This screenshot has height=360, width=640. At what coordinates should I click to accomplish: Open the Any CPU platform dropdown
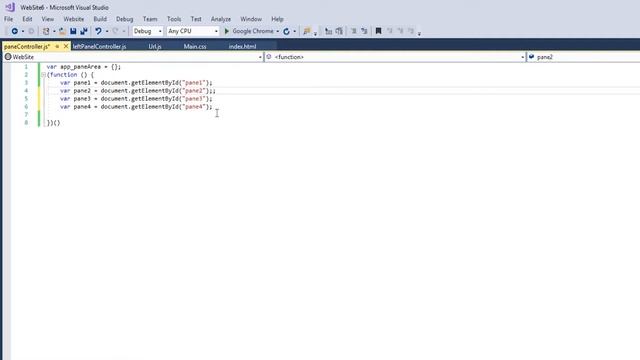pyautogui.click(x=193, y=31)
